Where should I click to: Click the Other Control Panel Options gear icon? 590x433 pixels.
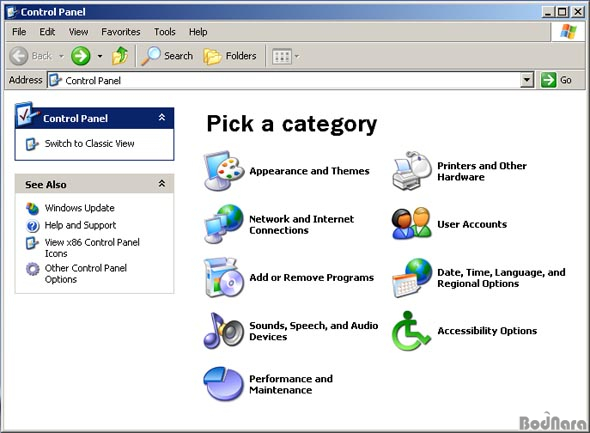point(32,269)
